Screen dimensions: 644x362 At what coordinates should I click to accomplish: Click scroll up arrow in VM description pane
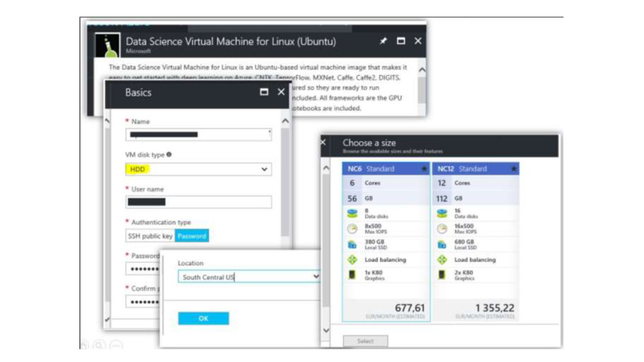pyautogui.click(x=422, y=70)
